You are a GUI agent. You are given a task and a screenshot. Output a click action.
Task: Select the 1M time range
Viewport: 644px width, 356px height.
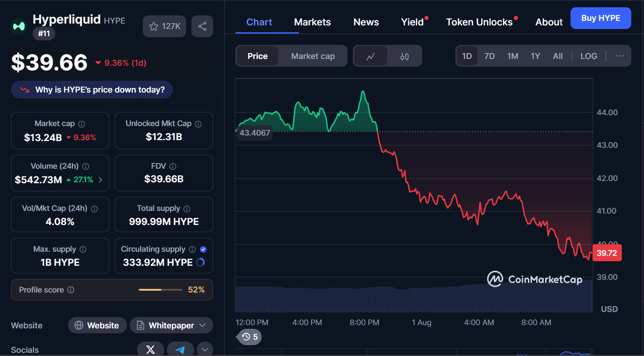(512, 56)
